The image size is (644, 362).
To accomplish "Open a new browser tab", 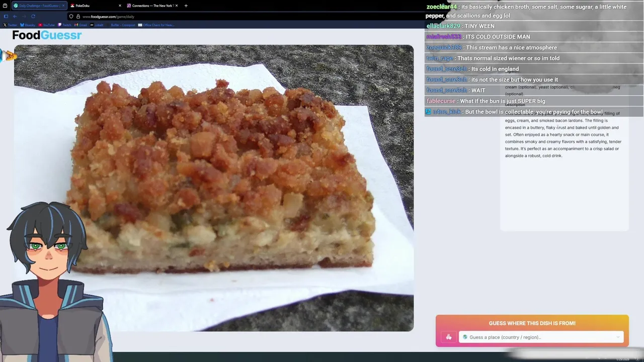I will coord(186,6).
